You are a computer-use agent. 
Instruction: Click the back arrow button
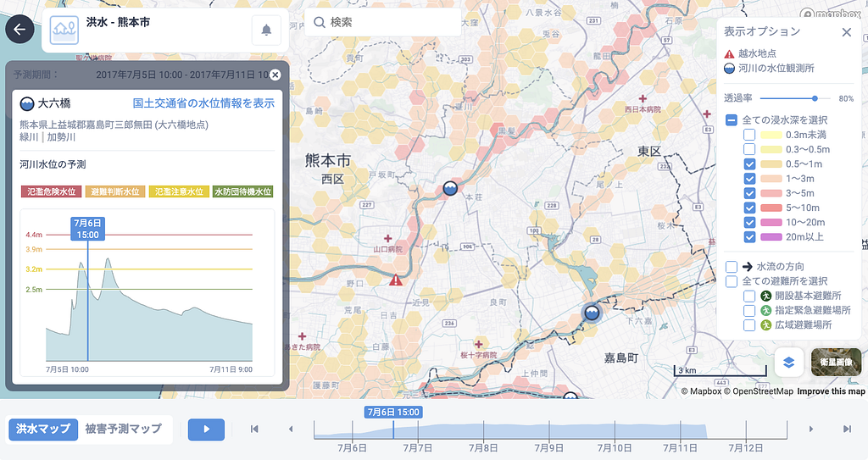click(20, 30)
